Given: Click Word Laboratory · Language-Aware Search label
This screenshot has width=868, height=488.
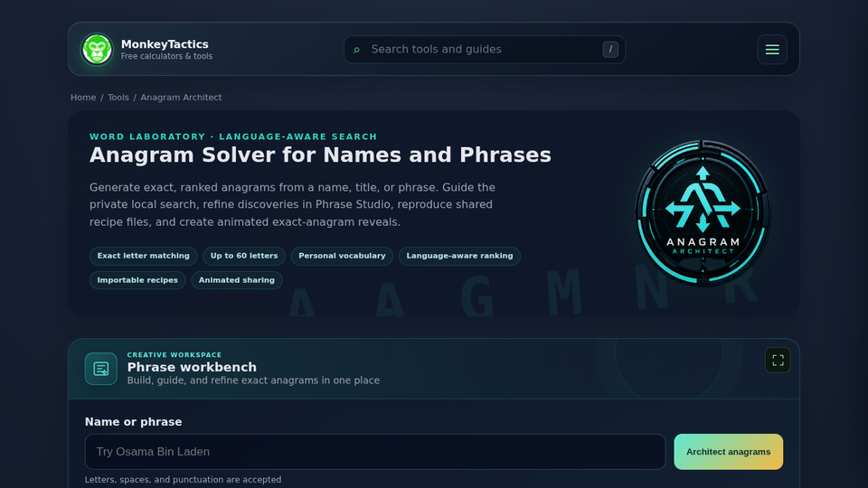Looking at the screenshot, I should [x=233, y=136].
